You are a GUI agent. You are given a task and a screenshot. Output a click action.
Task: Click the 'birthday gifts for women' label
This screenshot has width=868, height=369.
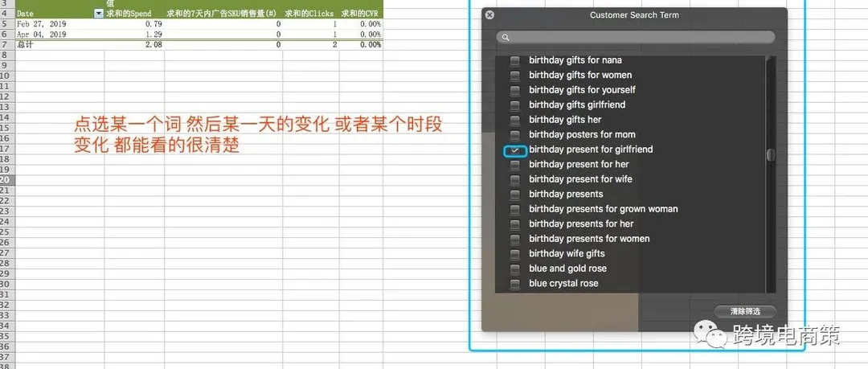click(x=580, y=76)
